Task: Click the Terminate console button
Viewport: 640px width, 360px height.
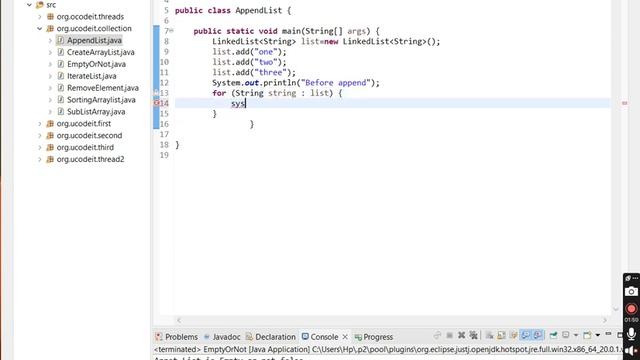Action: [x=449, y=336]
